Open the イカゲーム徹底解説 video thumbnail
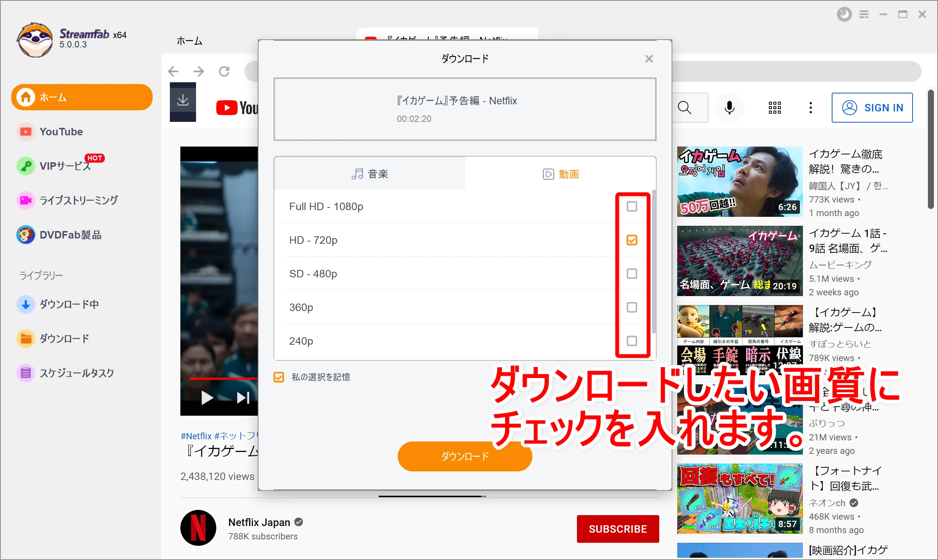 (739, 182)
